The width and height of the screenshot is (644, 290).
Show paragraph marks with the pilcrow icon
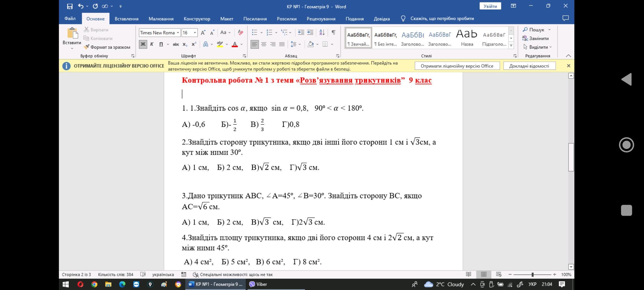click(333, 32)
